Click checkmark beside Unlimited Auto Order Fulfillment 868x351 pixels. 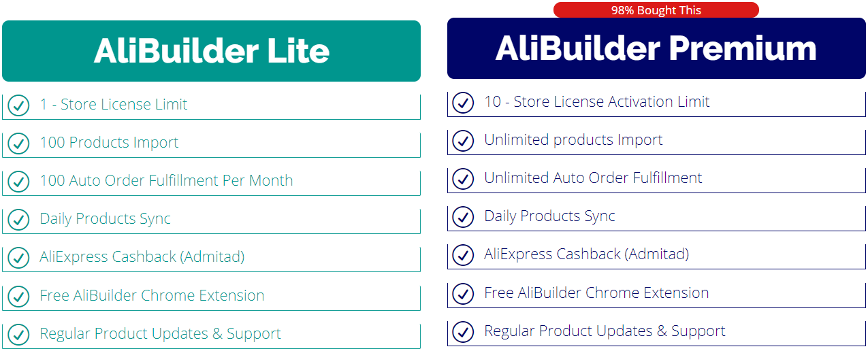pyautogui.click(x=463, y=179)
